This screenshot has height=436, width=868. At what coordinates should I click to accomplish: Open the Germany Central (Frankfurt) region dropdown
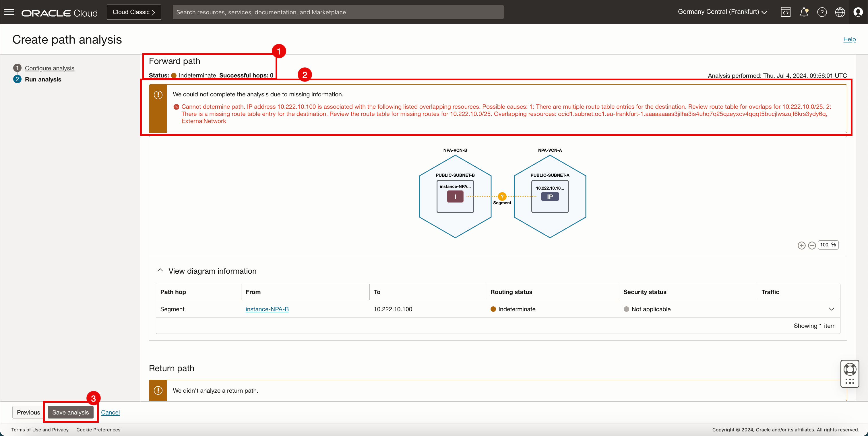(722, 12)
